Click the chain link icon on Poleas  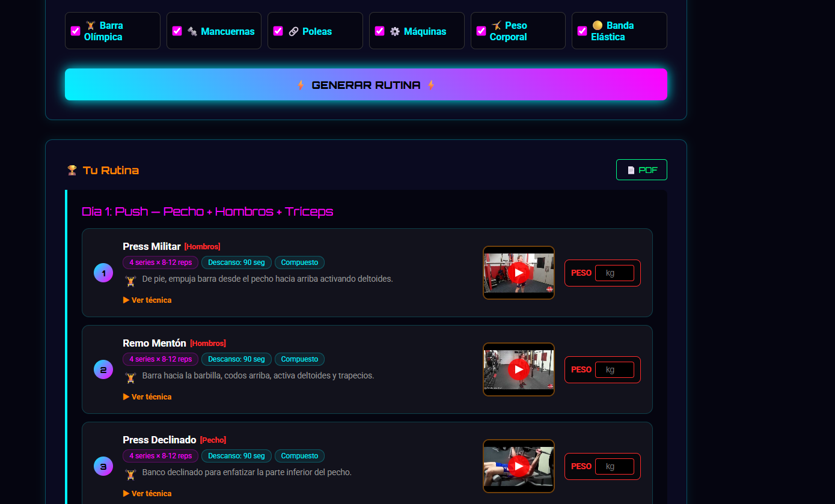point(293,31)
